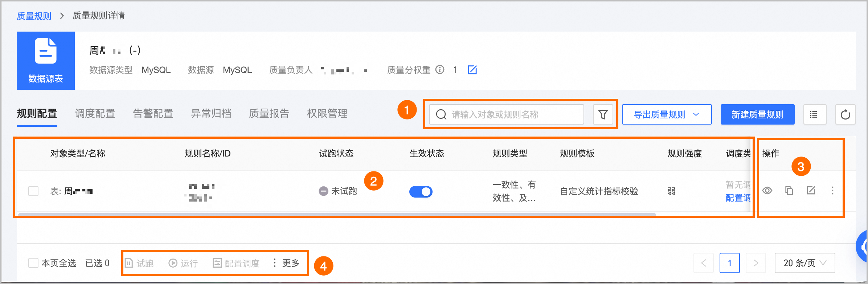This screenshot has width=868, height=284.
Task: Click the filter funnel icon
Action: pyautogui.click(x=603, y=115)
